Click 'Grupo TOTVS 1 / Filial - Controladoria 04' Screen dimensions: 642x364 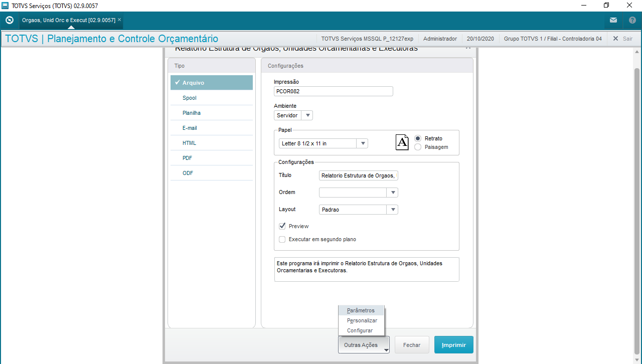pyautogui.click(x=553, y=39)
